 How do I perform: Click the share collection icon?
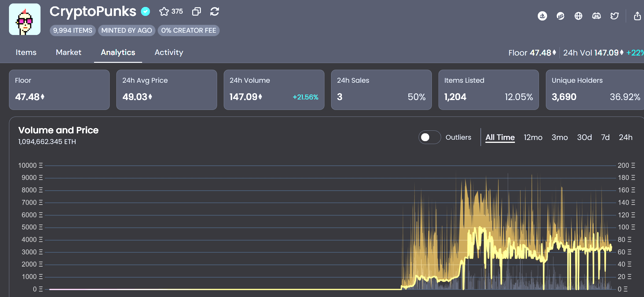click(x=637, y=16)
